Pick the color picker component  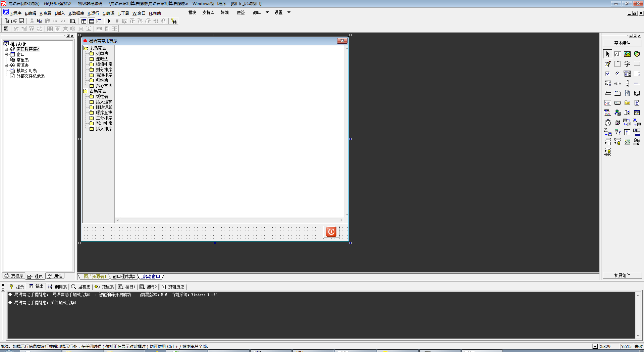tap(608, 113)
